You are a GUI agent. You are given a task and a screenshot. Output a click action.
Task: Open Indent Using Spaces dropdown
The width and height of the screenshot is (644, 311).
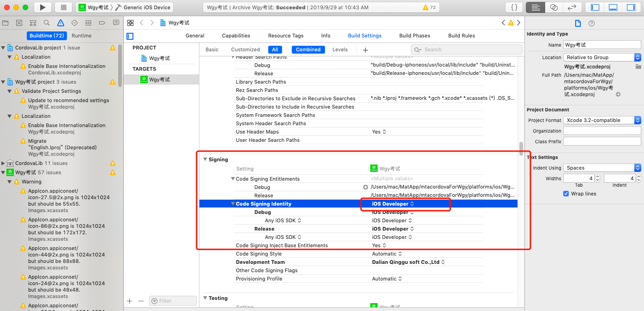(x=602, y=168)
